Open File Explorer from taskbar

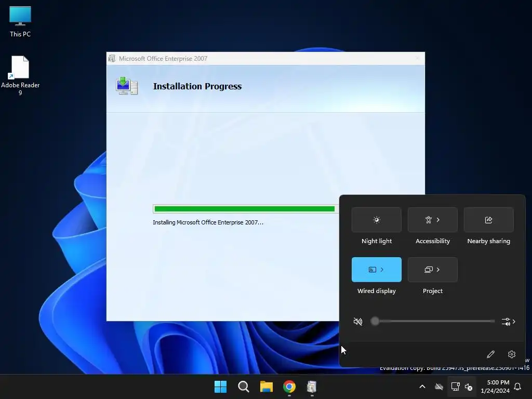tap(267, 387)
